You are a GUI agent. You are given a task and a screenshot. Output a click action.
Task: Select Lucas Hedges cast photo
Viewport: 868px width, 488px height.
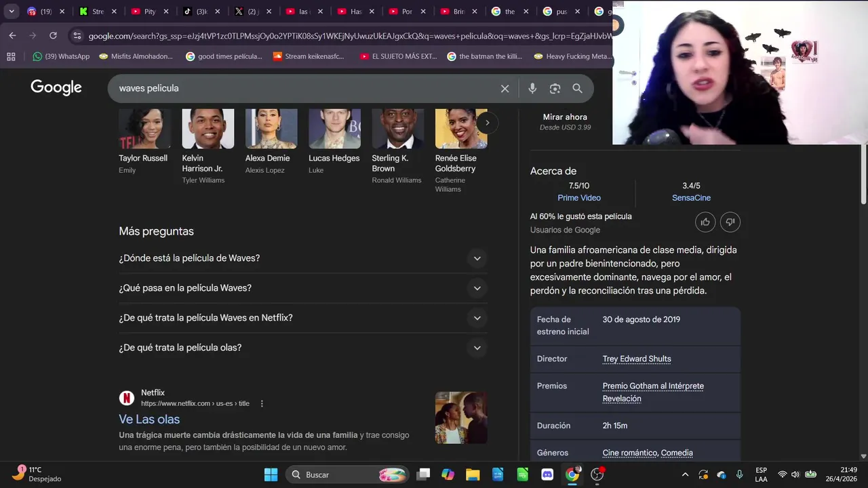coord(334,129)
